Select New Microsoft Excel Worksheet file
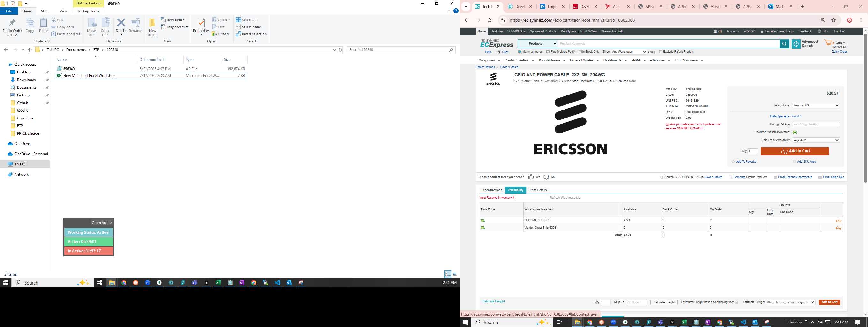Viewport: 868px width, 327px height. coord(151,76)
